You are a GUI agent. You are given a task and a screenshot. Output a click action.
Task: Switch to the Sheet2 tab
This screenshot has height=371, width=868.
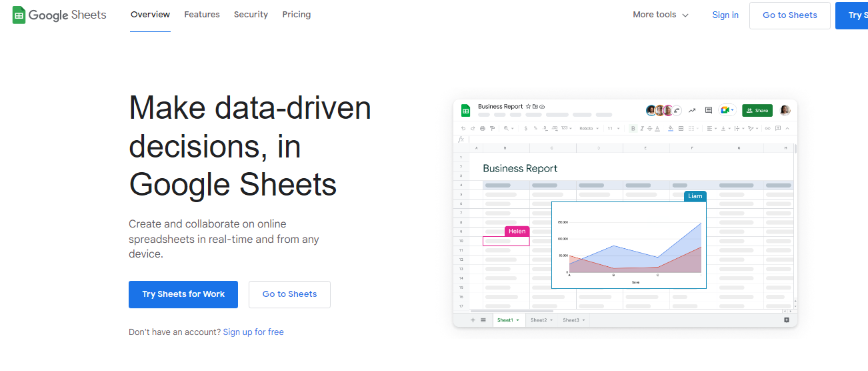(x=541, y=320)
